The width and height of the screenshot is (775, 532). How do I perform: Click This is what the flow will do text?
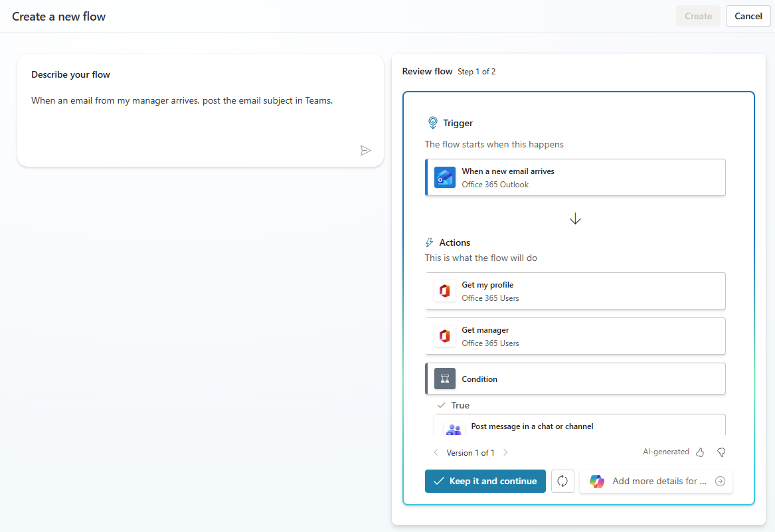481,258
